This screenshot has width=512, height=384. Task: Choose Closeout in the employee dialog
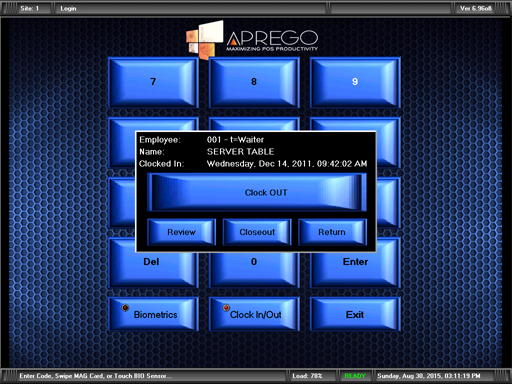point(257,232)
